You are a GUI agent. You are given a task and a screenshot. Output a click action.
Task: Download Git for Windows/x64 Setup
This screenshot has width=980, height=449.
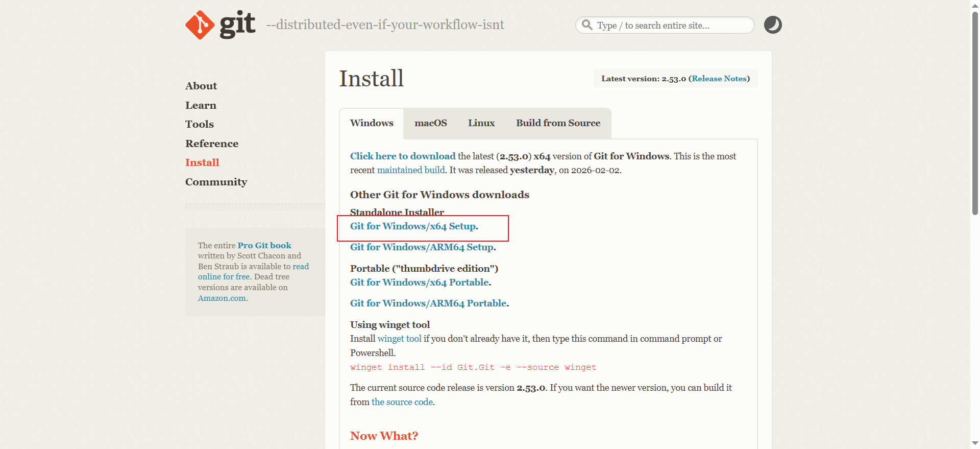point(413,226)
